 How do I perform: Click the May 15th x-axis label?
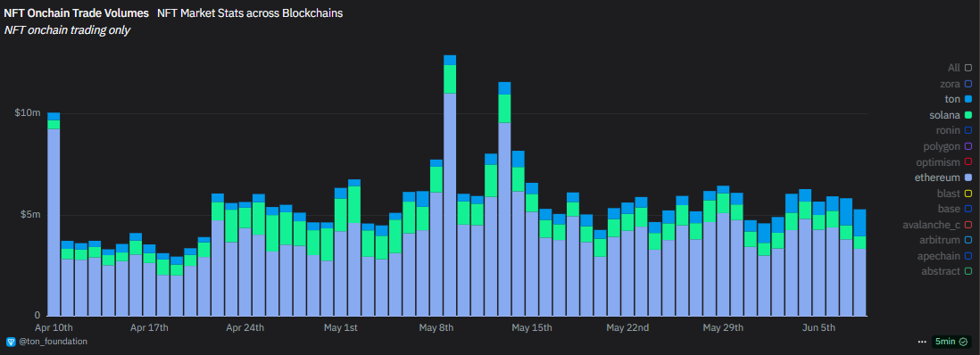(532, 328)
